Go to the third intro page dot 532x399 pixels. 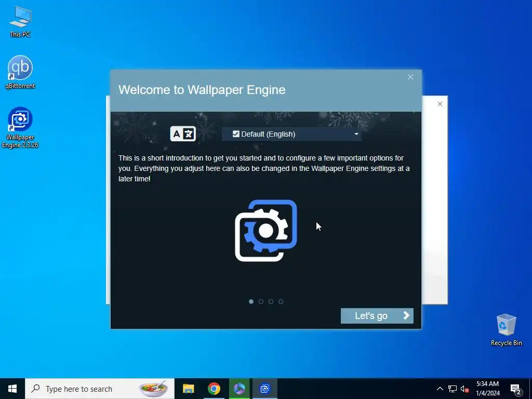[271, 302]
